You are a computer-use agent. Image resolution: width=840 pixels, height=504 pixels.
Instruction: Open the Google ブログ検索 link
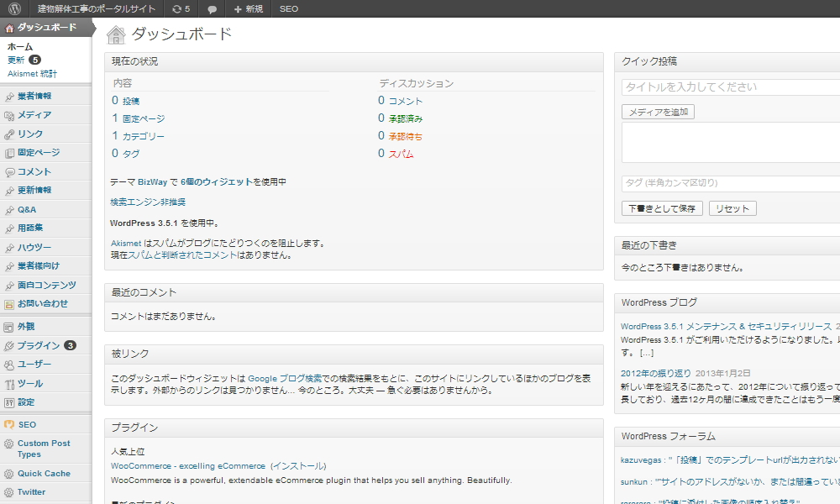click(x=285, y=378)
